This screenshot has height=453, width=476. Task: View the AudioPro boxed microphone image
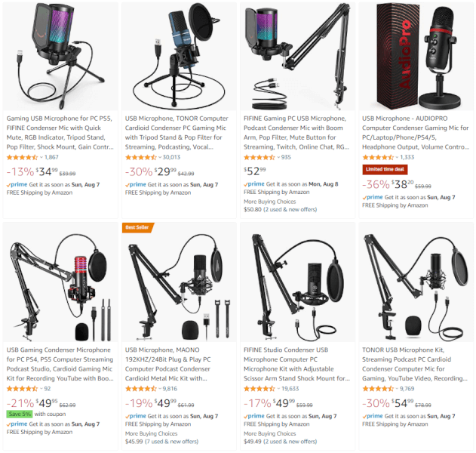[416, 56]
